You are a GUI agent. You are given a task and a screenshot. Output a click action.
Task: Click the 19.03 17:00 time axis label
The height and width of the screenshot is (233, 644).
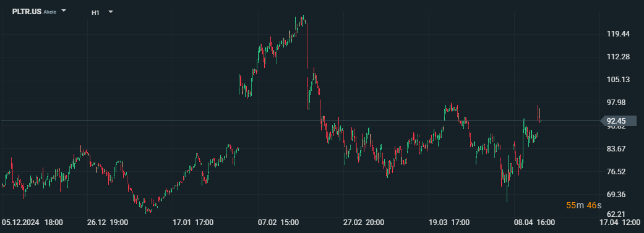(x=449, y=222)
